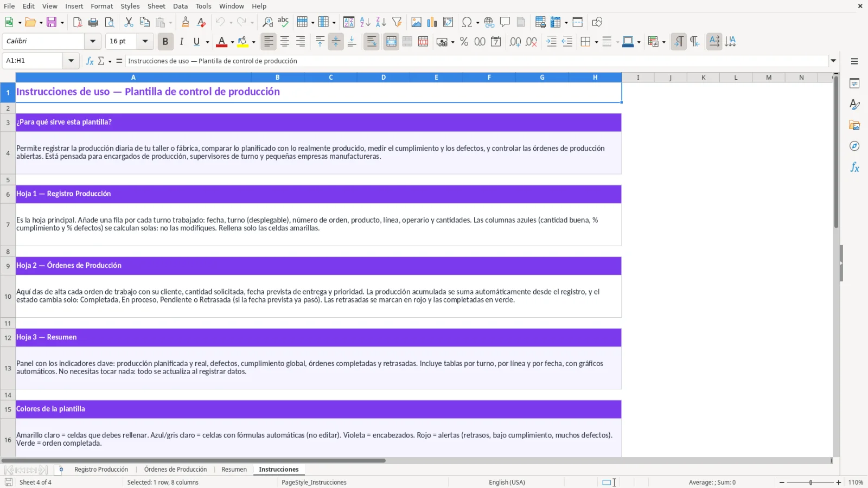Click Add Decimal Place icon
The height and width of the screenshot is (488, 868).
coord(515,42)
